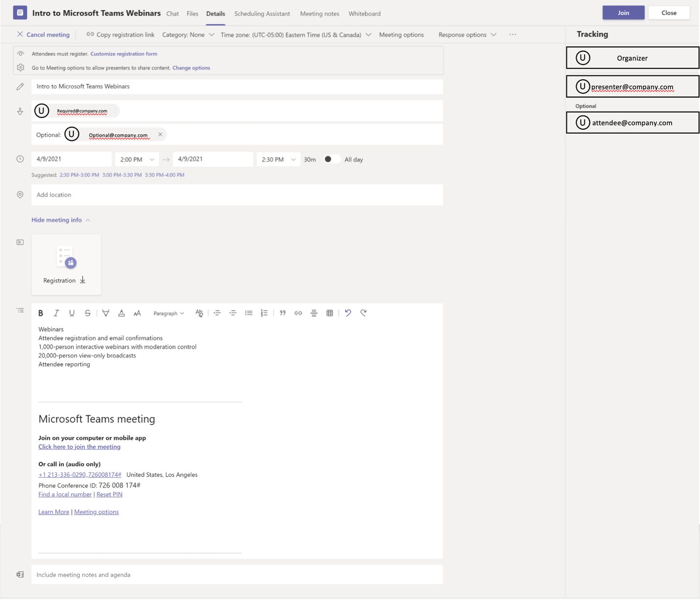Insert a hyperlink in the editor
The image size is (700, 601).
pyautogui.click(x=298, y=313)
